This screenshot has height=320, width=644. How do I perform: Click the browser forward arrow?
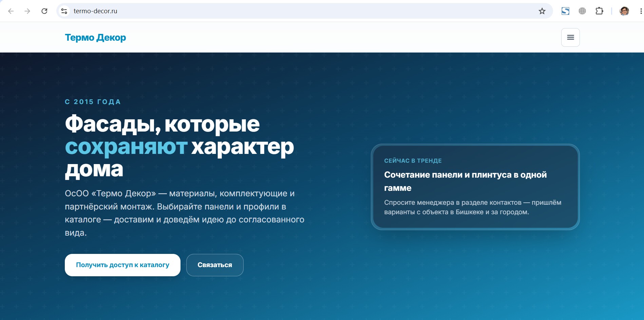(x=27, y=11)
